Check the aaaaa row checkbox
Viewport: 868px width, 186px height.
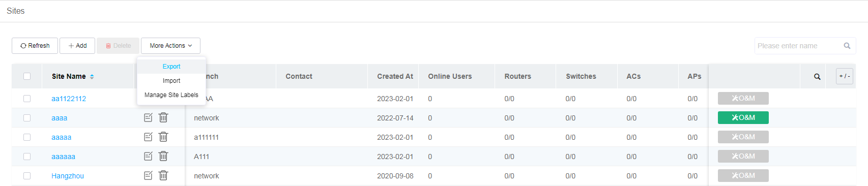[x=27, y=137]
